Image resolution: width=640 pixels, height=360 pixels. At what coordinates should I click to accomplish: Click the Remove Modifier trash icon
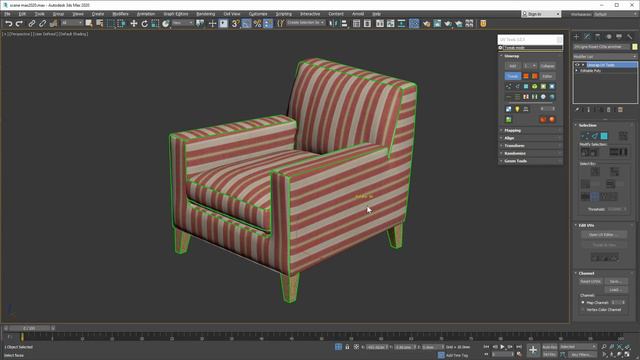point(609,109)
